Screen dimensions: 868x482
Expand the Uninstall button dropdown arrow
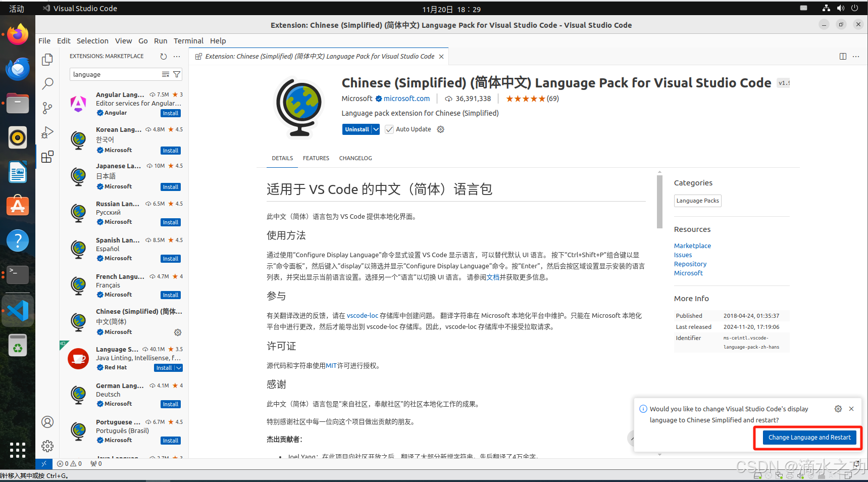(376, 129)
